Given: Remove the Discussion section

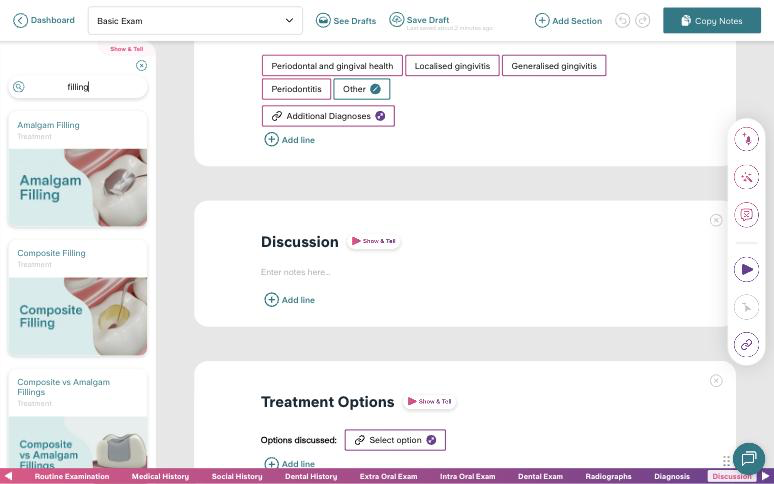Looking at the screenshot, I should [716, 220].
